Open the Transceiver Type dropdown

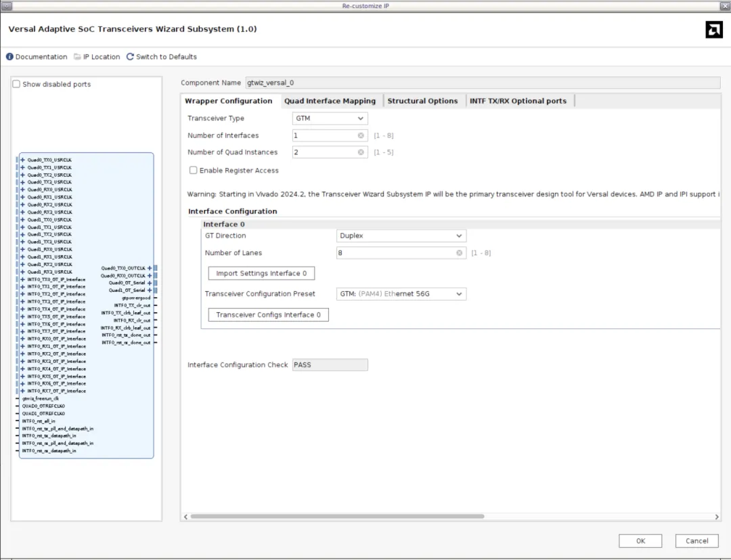[x=330, y=119]
